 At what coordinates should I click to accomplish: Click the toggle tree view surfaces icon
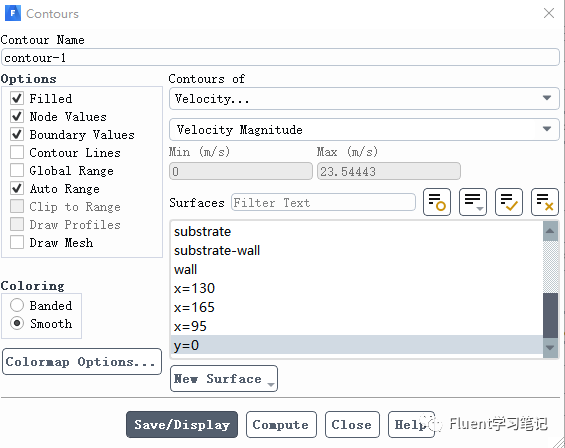point(437,202)
